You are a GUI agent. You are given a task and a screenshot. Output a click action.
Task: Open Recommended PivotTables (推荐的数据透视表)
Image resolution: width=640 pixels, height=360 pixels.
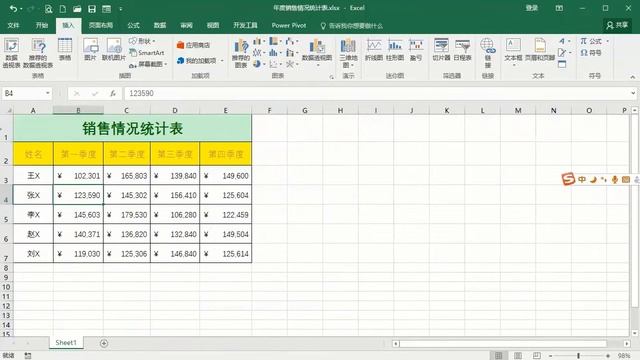click(38, 53)
